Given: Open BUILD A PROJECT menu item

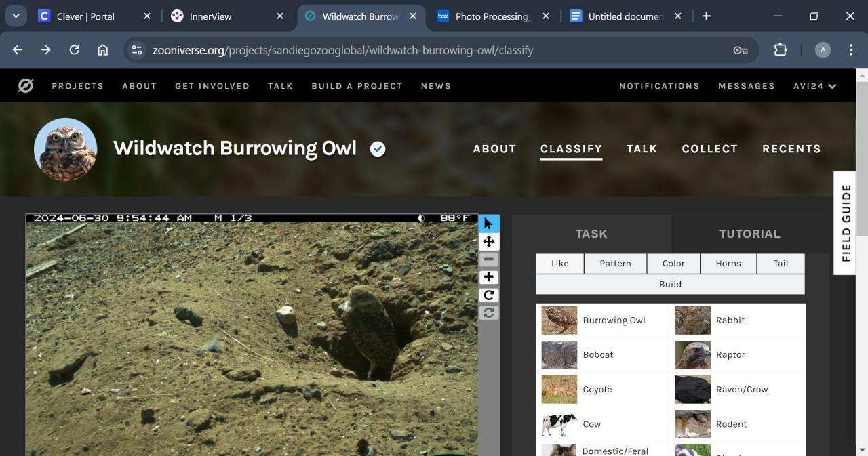Looking at the screenshot, I should (x=357, y=86).
